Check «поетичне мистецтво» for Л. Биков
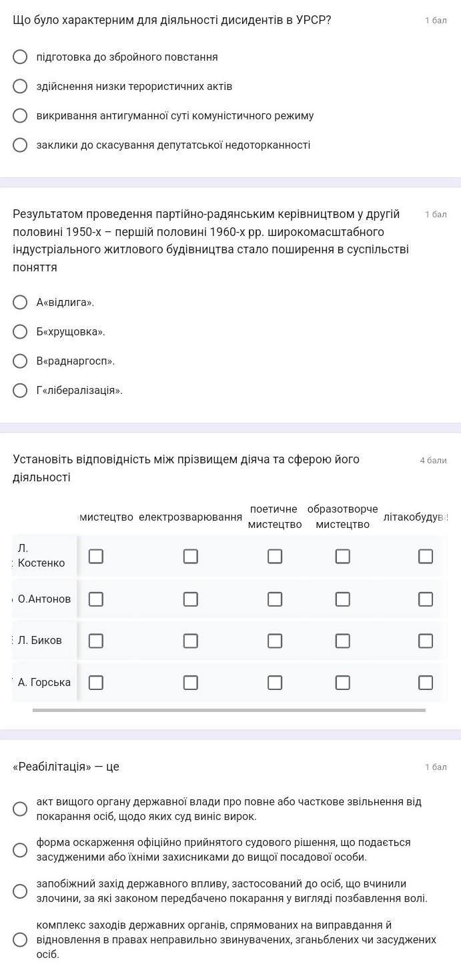 pyautogui.click(x=275, y=641)
